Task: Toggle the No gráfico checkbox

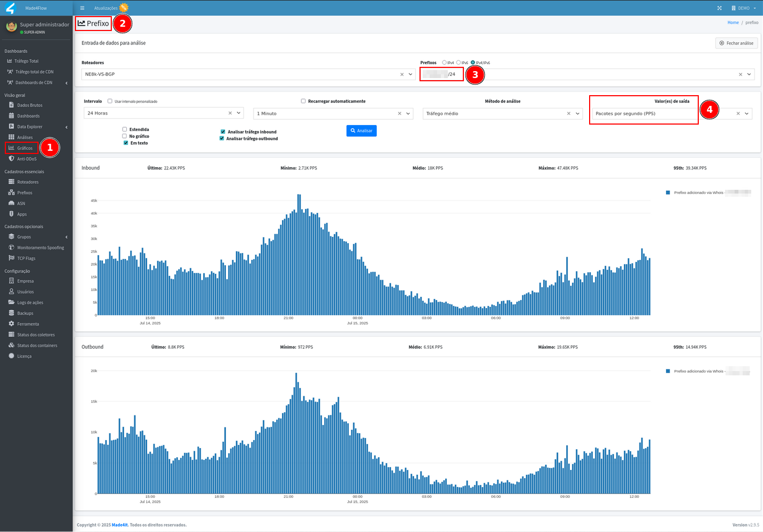Action: pyautogui.click(x=125, y=136)
